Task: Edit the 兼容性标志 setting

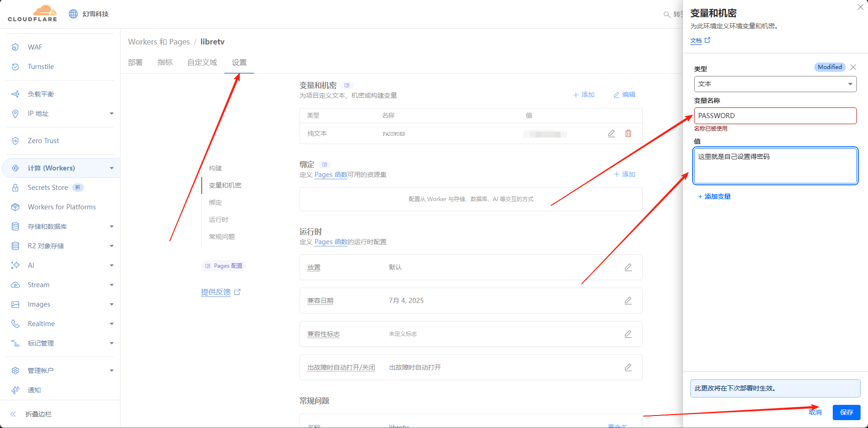Action: pos(628,334)
